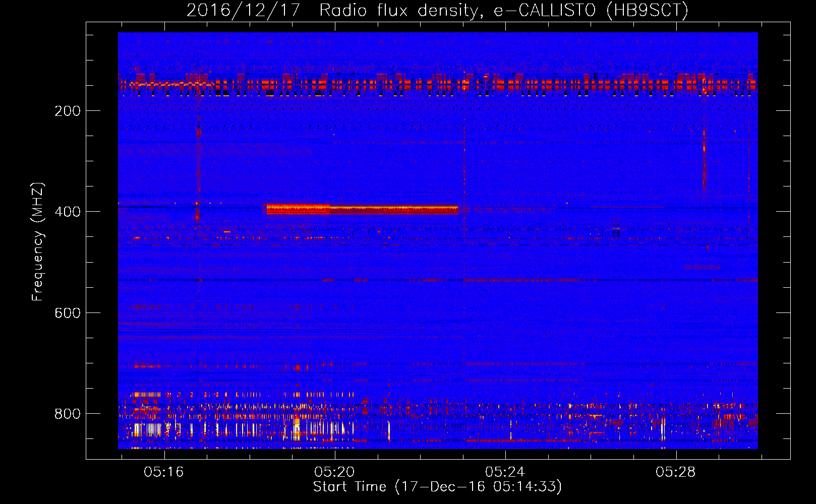Click the plot title with the e-CALLISTO (HB9SCT) text
The image size is (816, 504).
tap(437, 10)
